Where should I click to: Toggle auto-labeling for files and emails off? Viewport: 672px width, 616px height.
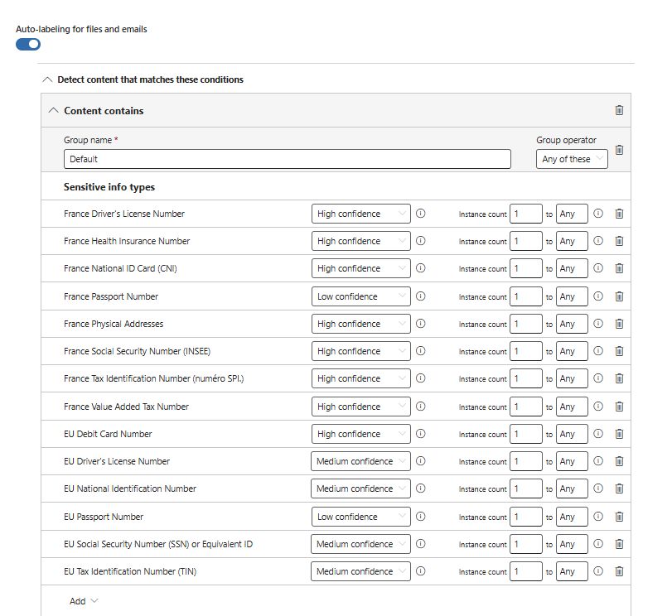(x=28, y=44)
